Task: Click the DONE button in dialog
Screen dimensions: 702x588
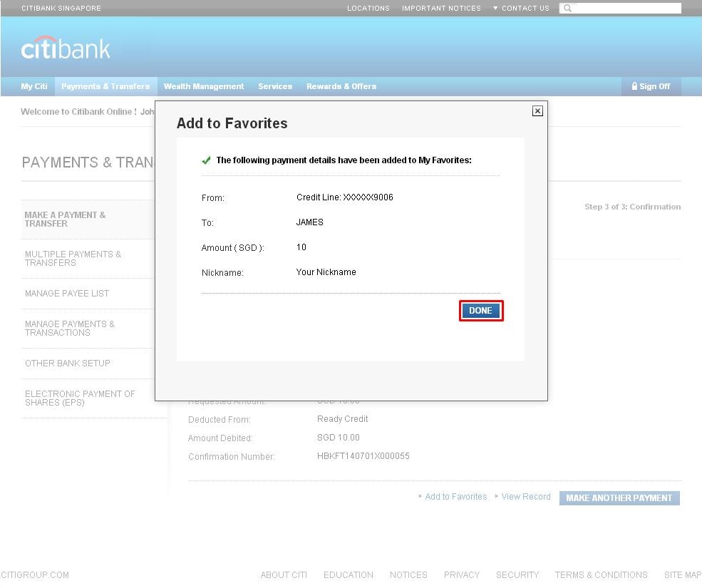Action: tap(481, 311)
